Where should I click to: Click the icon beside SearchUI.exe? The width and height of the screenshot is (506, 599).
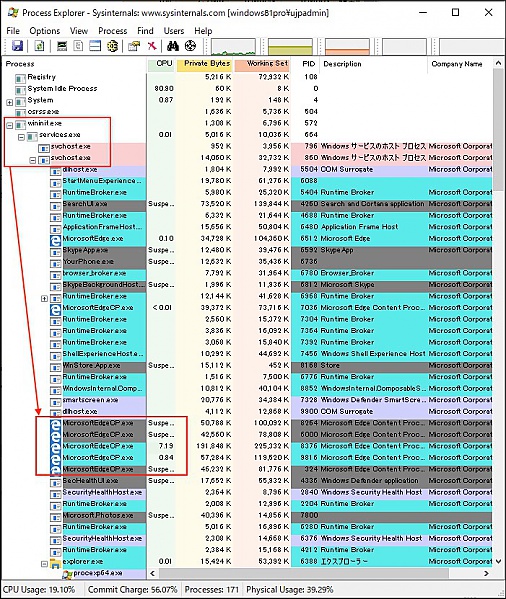(56, 206)
